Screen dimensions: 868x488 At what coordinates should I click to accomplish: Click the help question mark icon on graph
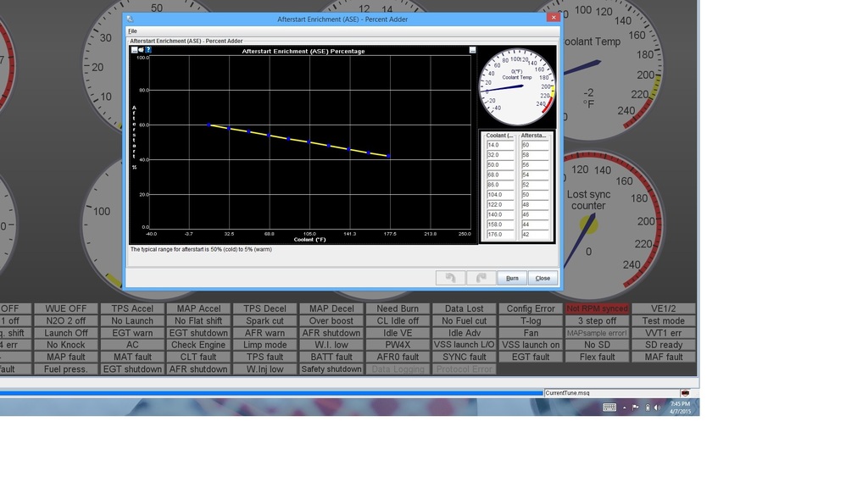point(148,50)
